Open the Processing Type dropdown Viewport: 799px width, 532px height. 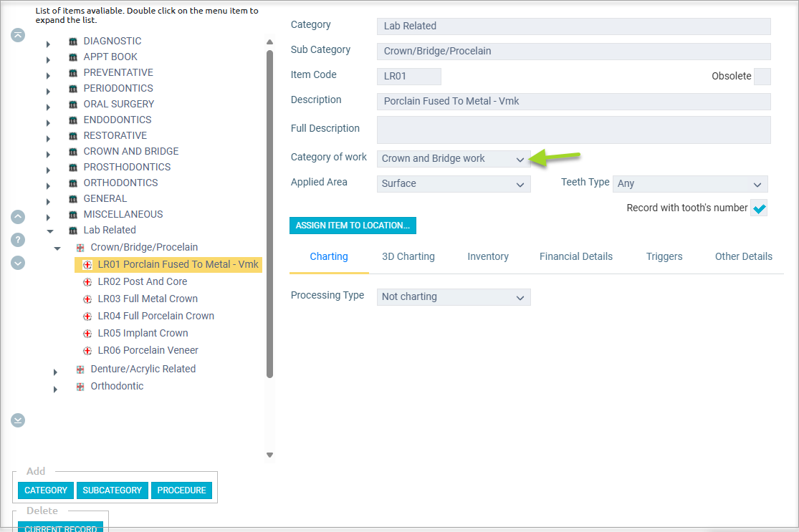(454, 297)
